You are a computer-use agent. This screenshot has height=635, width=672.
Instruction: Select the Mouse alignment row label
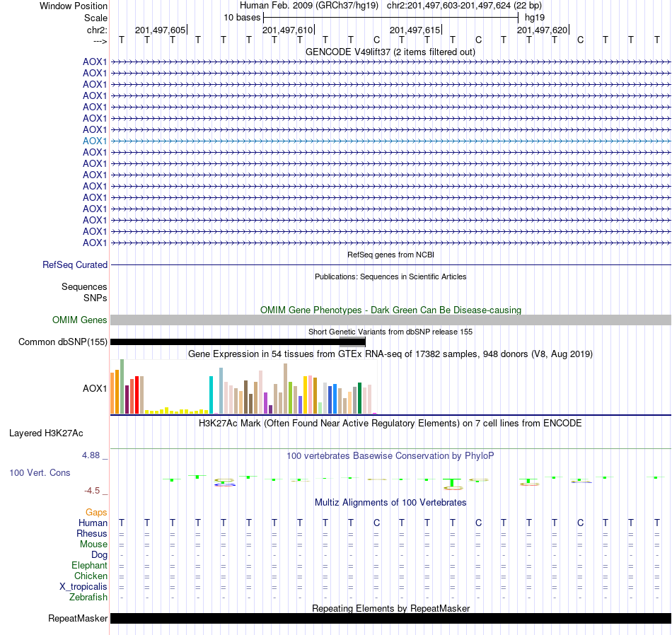[x=93, y=544]
